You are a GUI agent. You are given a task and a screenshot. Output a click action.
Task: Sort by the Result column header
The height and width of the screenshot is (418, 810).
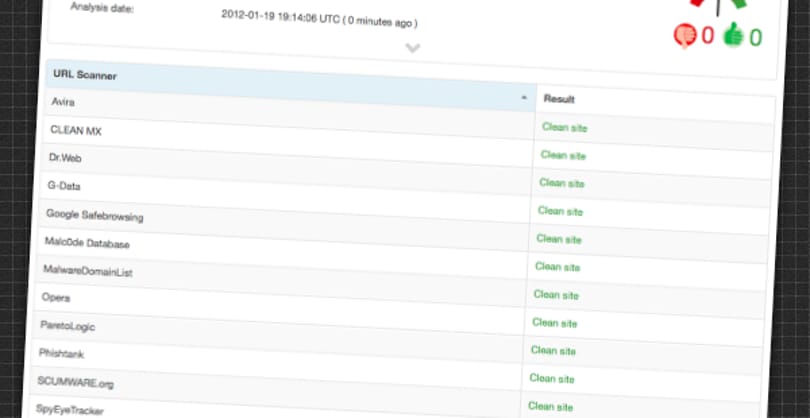coord(656,104)
